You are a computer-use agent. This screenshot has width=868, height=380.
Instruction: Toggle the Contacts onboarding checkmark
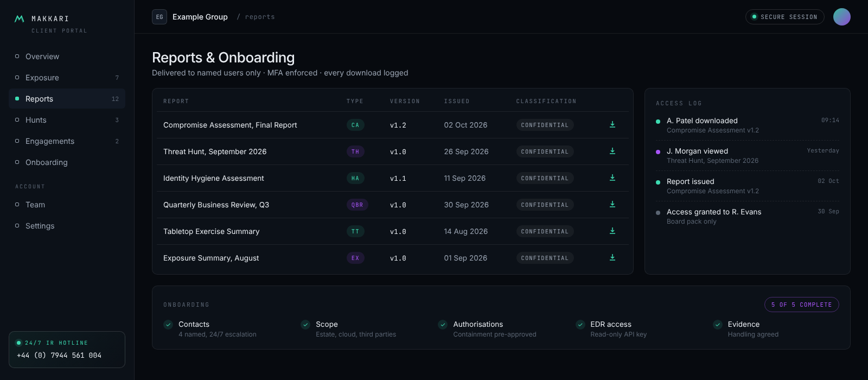pos(168,325)
